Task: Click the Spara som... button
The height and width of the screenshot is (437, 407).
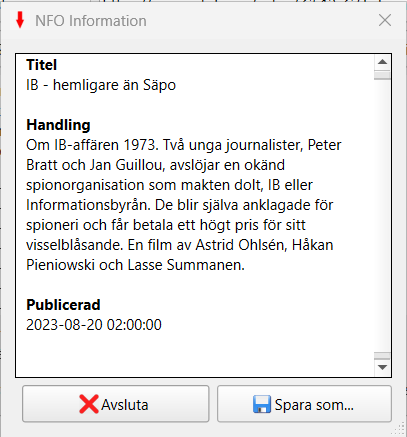Action: (x=304, y=404)
